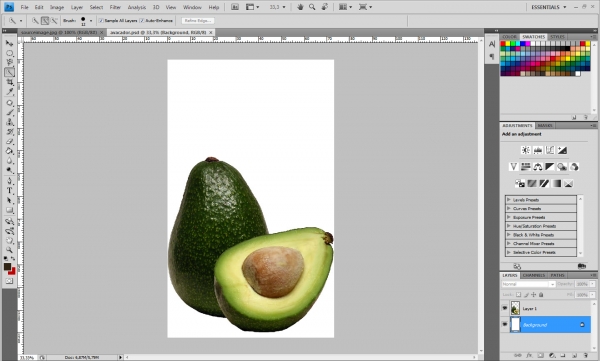Enable Add to selection mode
600x361 pixels.
click(45, 21)
